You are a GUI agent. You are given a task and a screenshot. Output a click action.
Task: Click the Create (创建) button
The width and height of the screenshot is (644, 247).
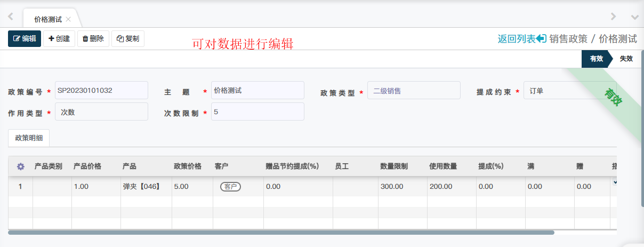pos(59,38)
